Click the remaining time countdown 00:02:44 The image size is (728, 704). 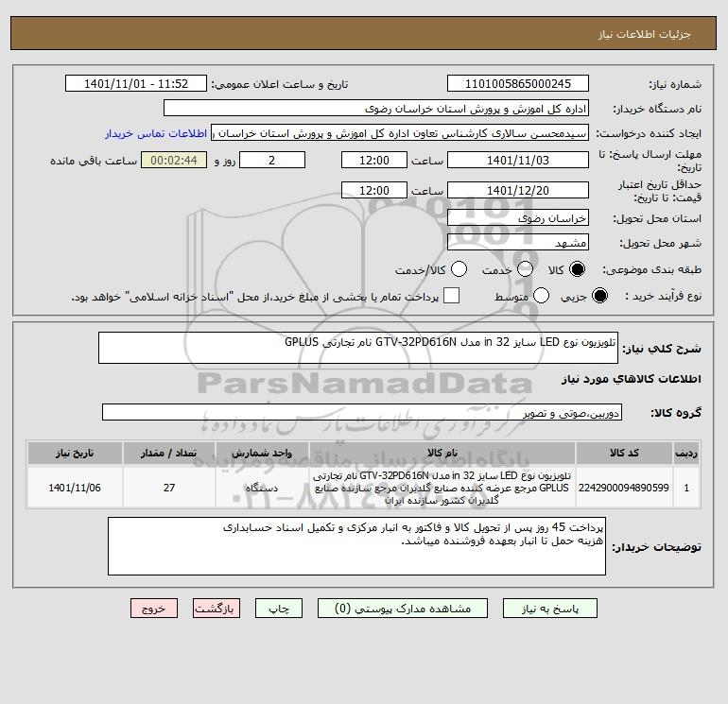click(x=174, y=160)
